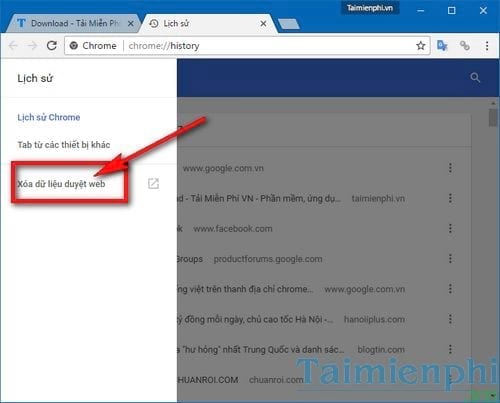Open the Google Translate extension icon
Image resolution: width=500 pixels, height=403 pixels.
tap(442, 45)
